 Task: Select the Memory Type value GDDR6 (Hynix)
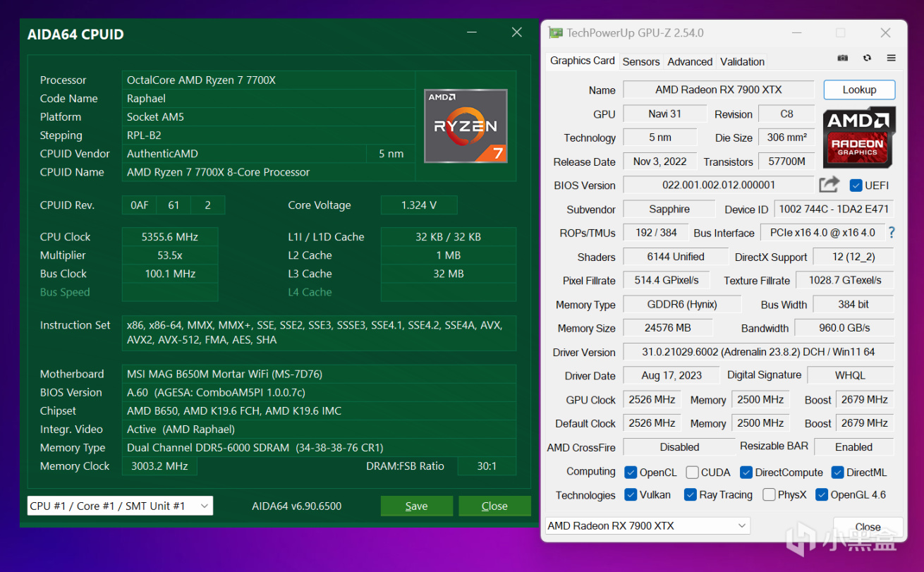[682, 304]
